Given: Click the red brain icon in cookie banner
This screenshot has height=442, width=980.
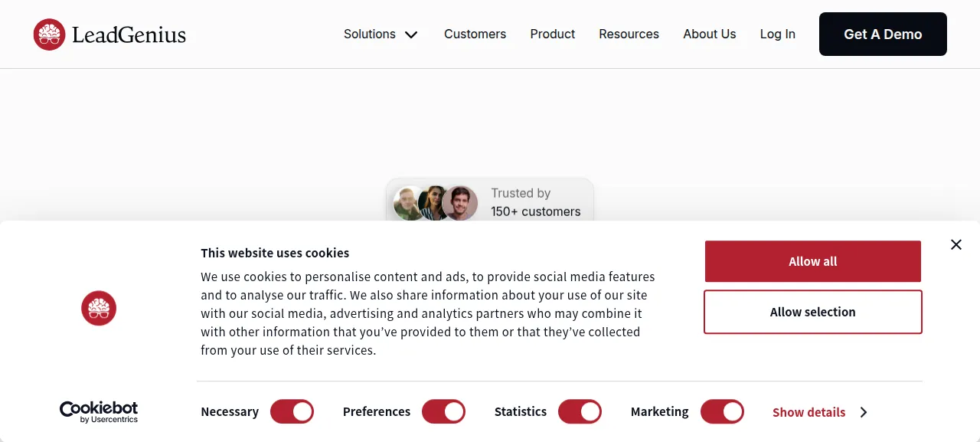Looking at the screenshot, I should pos(99,308).
